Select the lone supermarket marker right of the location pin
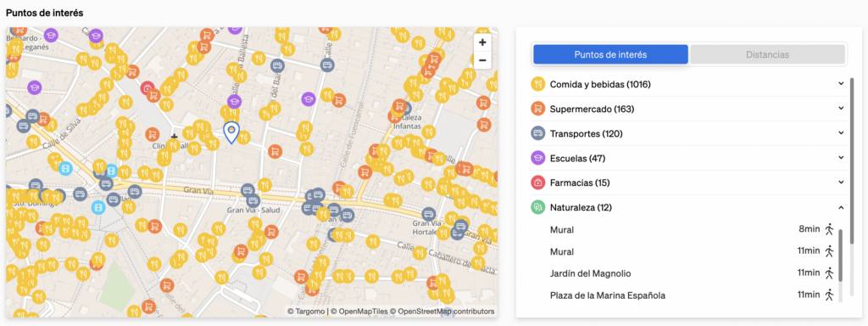868x326 pixels. (x=275, y=151)
